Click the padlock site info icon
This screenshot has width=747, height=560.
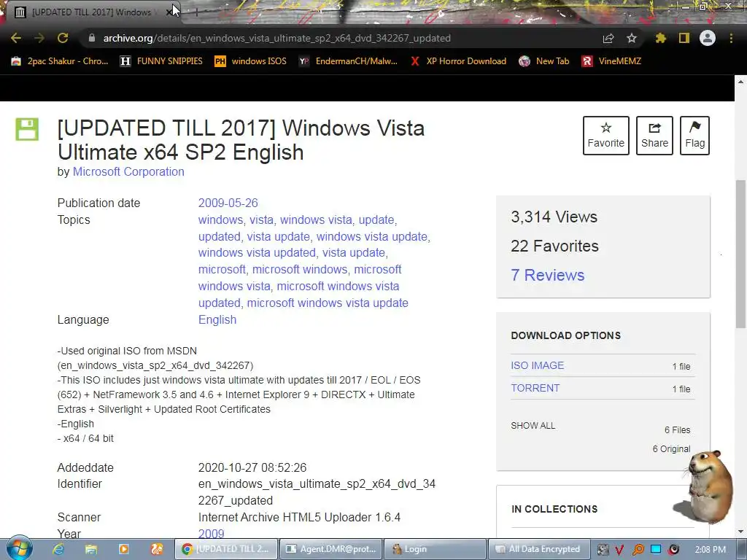(x=92, y=38)
